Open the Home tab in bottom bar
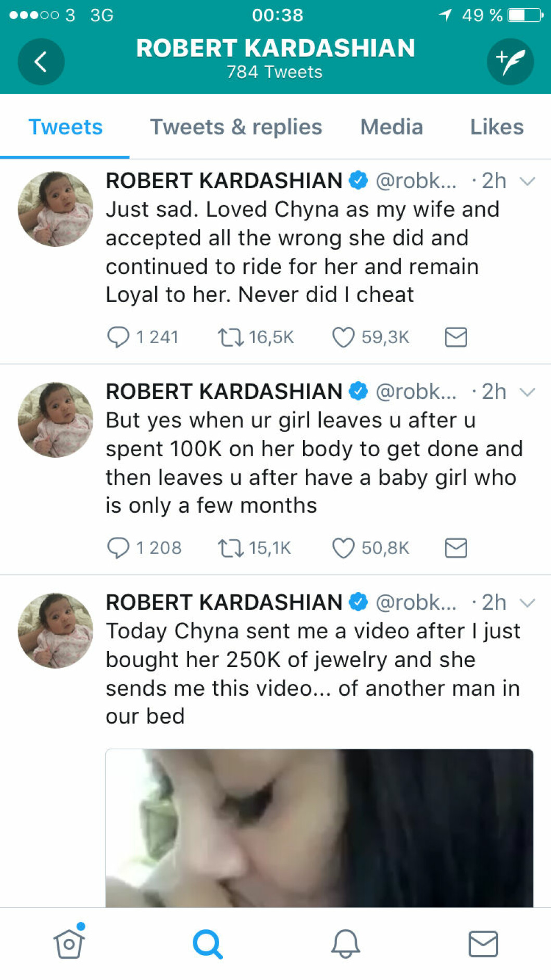The height and width of the screenshot is (980, 551). (x=69, y=943)
